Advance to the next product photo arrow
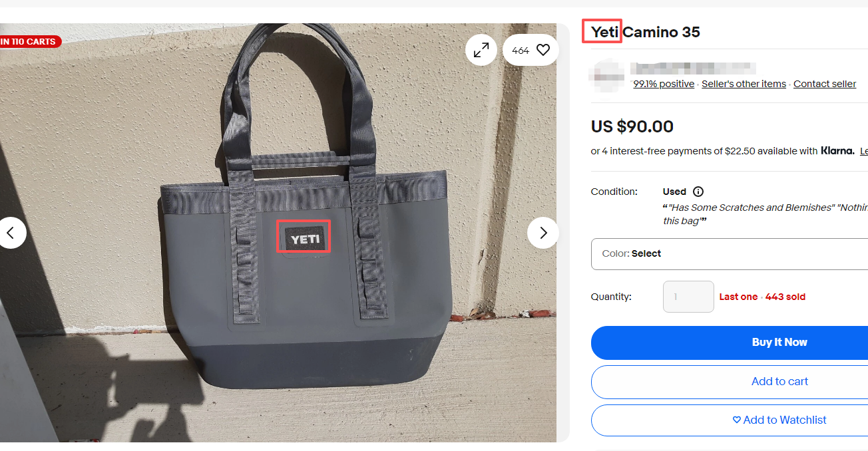 [543, 233]
